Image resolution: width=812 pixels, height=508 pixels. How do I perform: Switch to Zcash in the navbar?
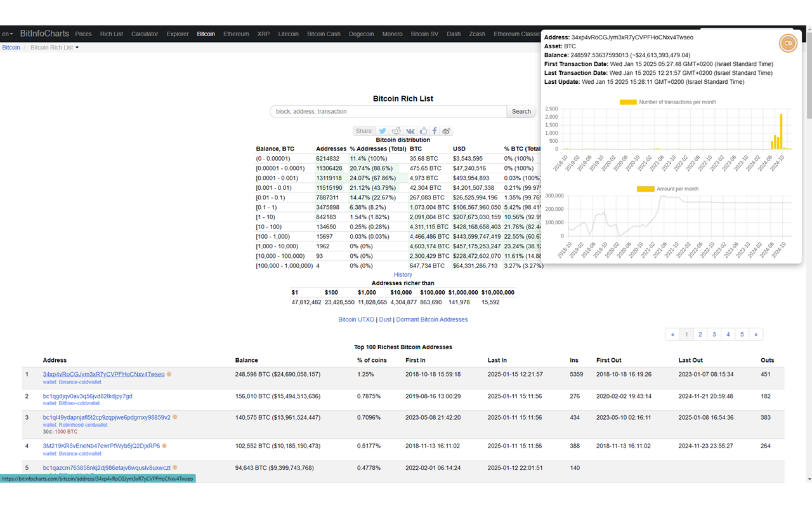pyautogui.click(x=477, y=34)
